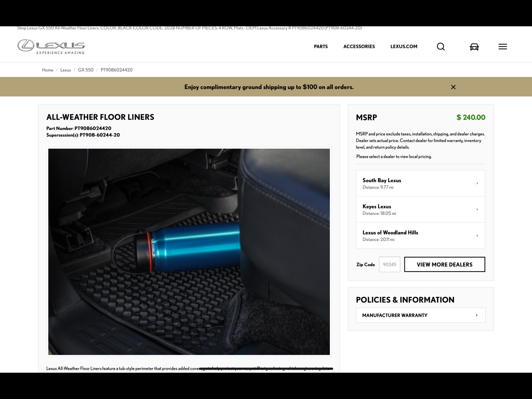Select Lexus of Woodland Hills dealer
Screen dimensions: 532x399
pos(421,235)
